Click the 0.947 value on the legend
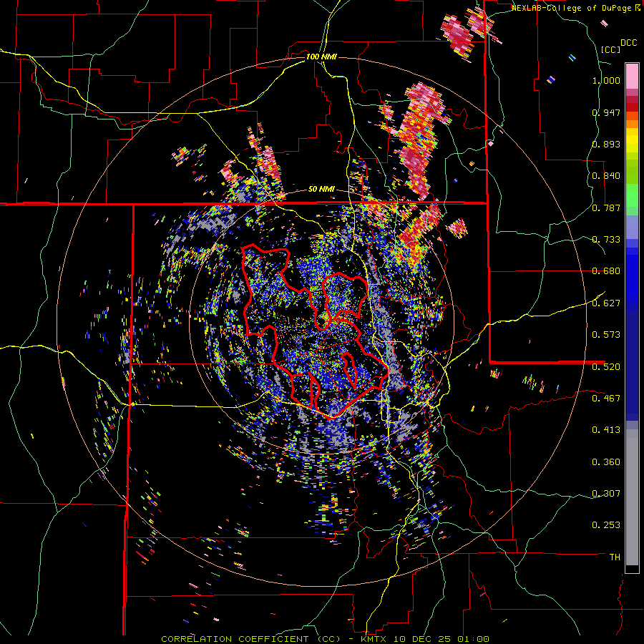644x644 pixels. pos(606,112)
